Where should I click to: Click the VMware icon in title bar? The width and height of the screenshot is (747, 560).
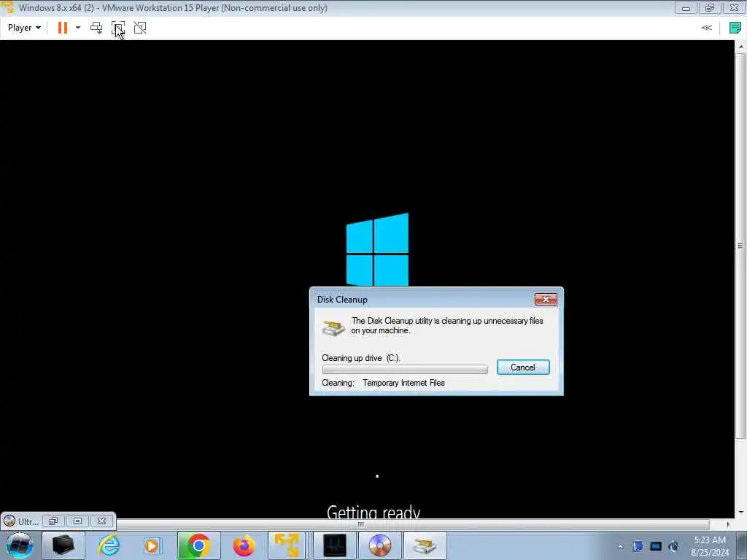pos(7,7)
